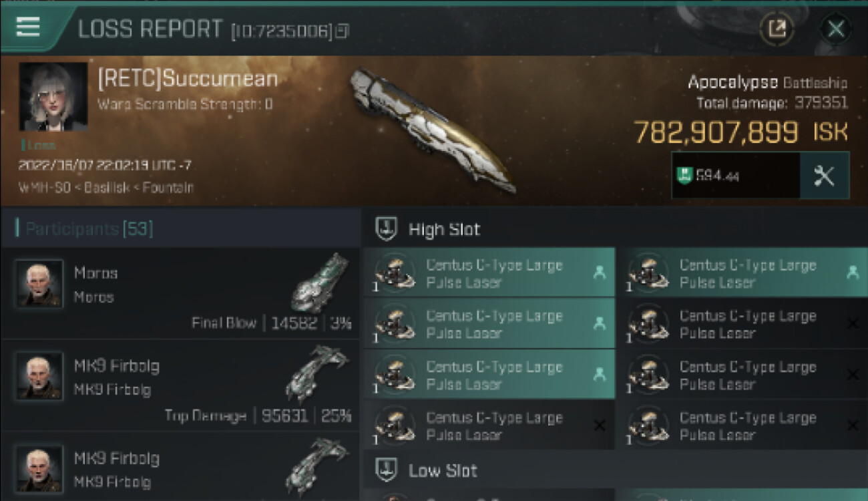Click the WMH-S0 < Basilisk < Fountain location
Image resolution: width=868 pixels, height=501 pixels.
pyautogui.click(x=106, y=188)
